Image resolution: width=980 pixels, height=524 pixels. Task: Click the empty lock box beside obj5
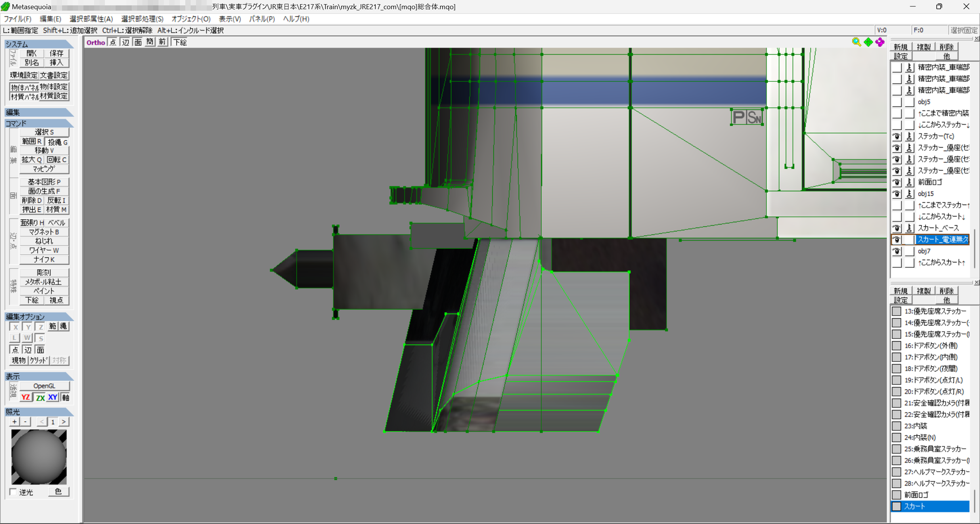[x=910, y=102]
